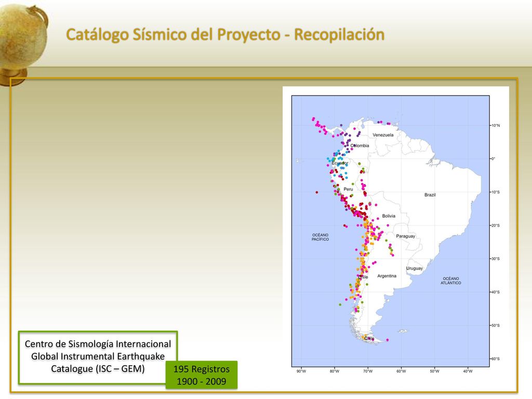The image size is (532, 399).
Task: Click the 'Argentina' label on the map
Action: (387, 276)
